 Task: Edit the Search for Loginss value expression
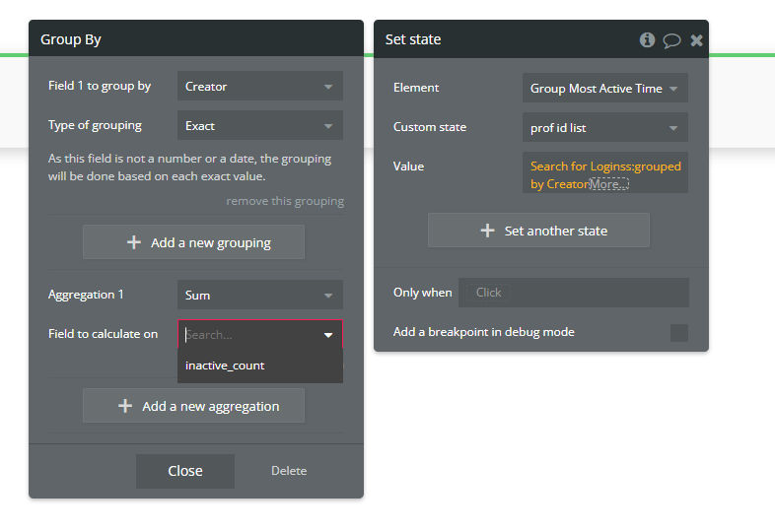[x=603, y=167]
